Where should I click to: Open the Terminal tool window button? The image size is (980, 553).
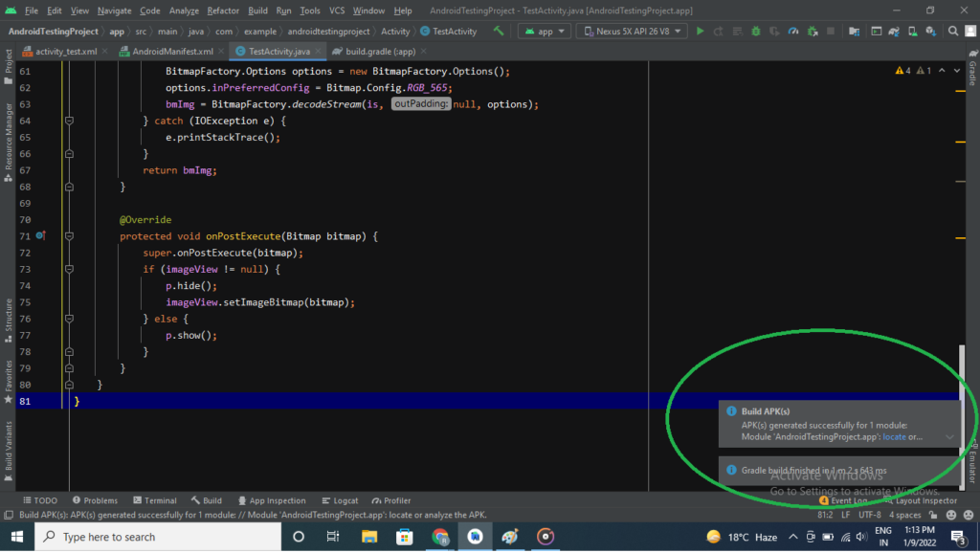tap(155, 500)
